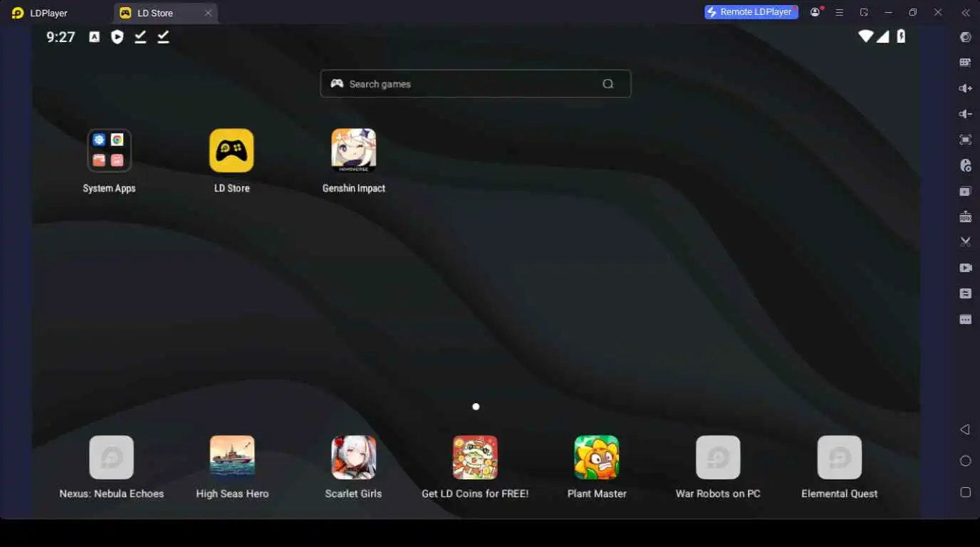Click the magnifier icon in the search bar

coord(608,84)
